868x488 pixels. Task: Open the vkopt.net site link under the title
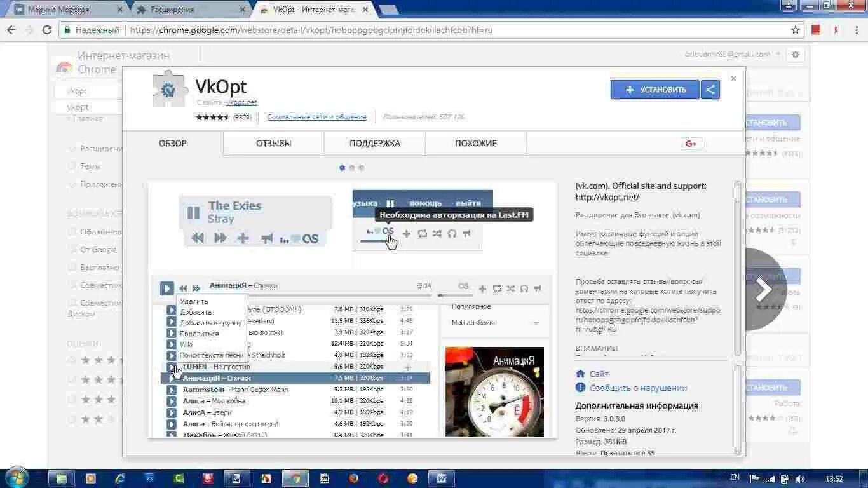tap(241, 102)
